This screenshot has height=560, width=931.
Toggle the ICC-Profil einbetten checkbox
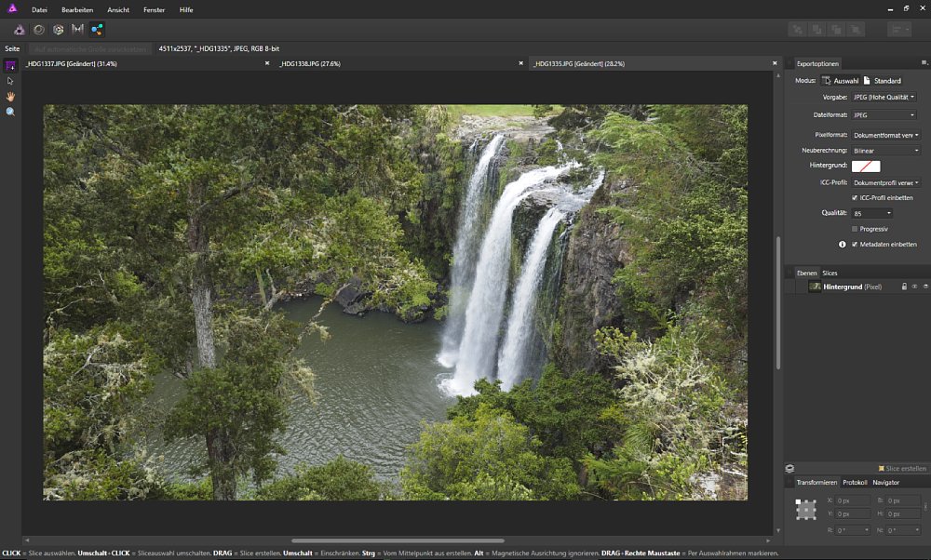click(855, 198)
